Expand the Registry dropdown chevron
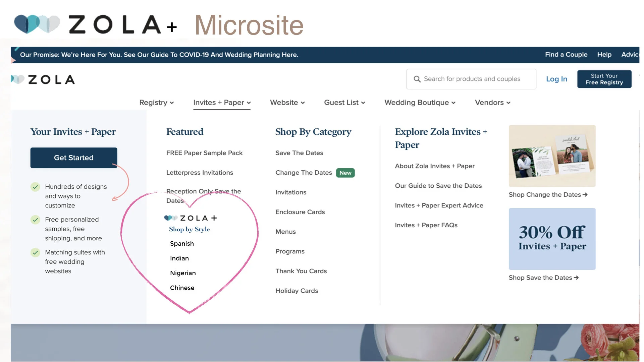This screenshot has width=644, height=362. tap(172, 103)
